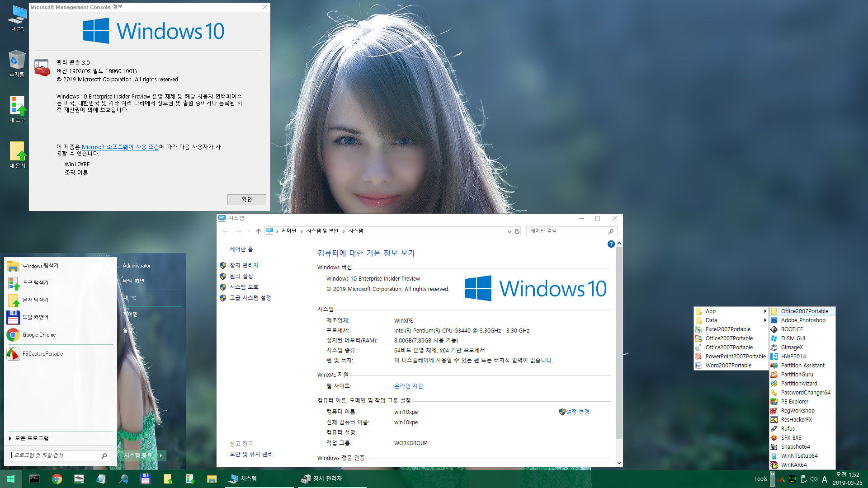Open Total Commander floppy icon on the taskbar

coord(145,479)
